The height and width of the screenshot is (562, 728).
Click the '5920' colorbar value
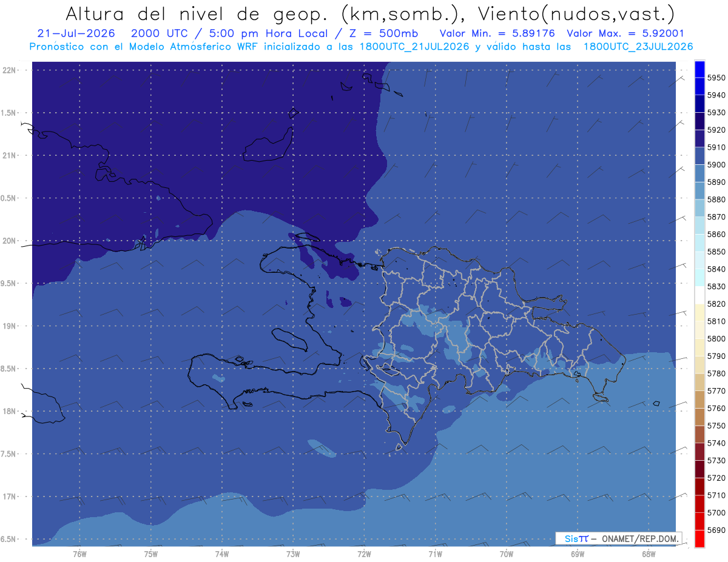tap(716, 130)
